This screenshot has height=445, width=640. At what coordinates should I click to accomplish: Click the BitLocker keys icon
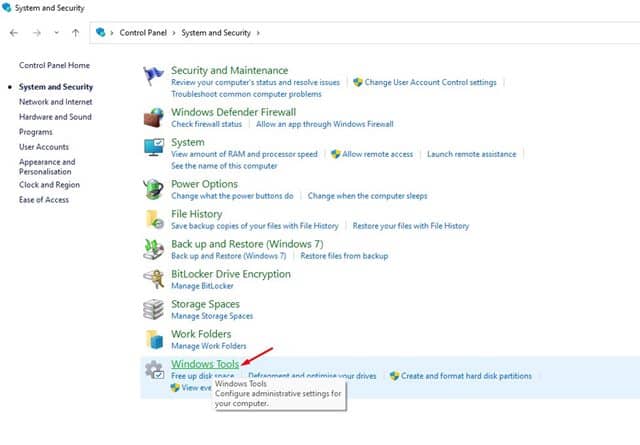153,279
